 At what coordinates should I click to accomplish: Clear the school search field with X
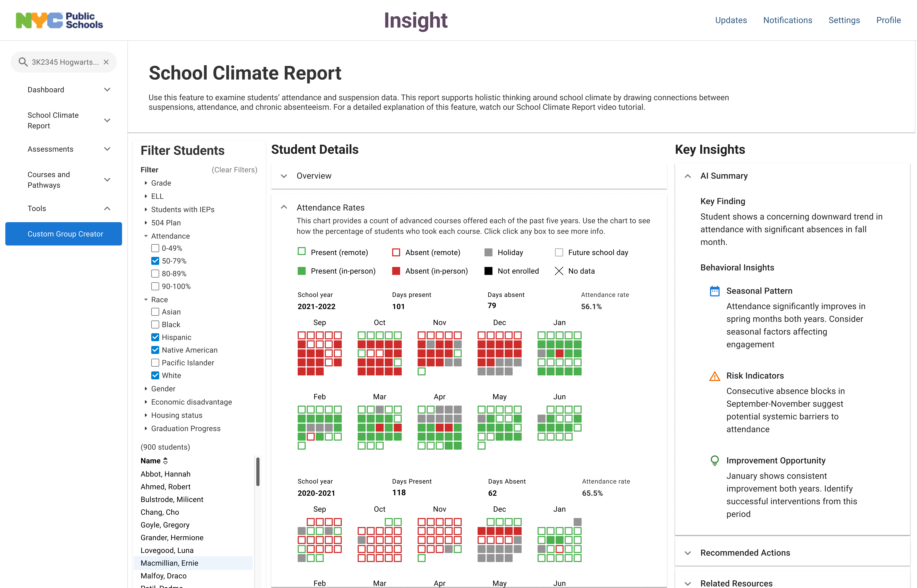tap(106, 62)
